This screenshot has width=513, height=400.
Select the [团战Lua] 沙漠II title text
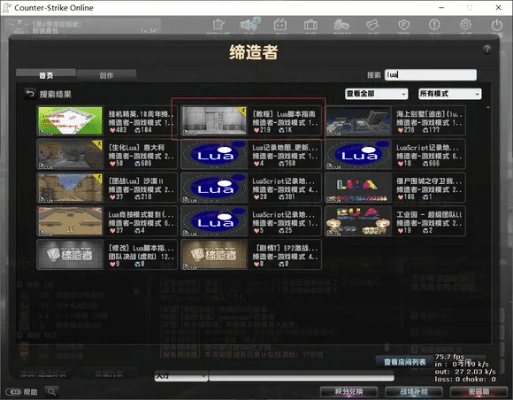coord(136,181)
